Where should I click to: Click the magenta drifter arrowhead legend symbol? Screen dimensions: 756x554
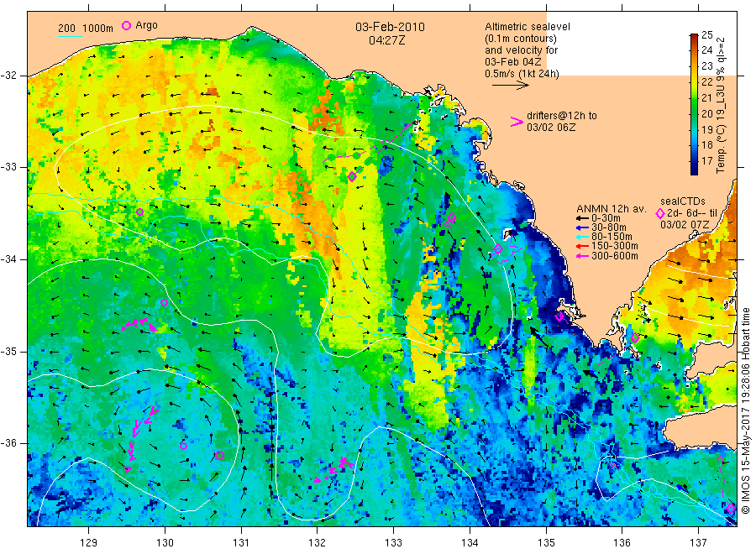[517, 122]
